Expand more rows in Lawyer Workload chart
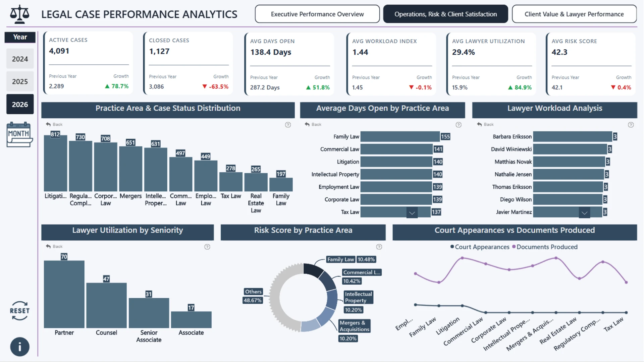Viewport: 644px width, 362px height. [x=584, y=213]
